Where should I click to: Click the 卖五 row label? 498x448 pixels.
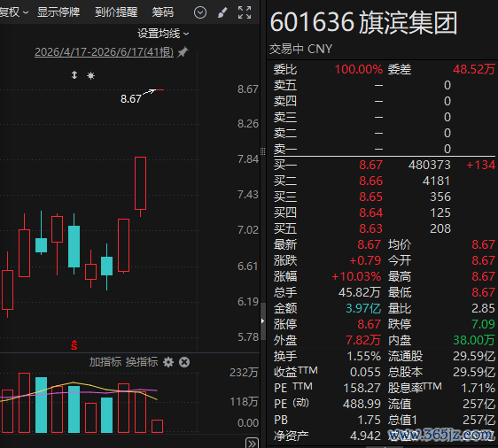tap(285, 85)
